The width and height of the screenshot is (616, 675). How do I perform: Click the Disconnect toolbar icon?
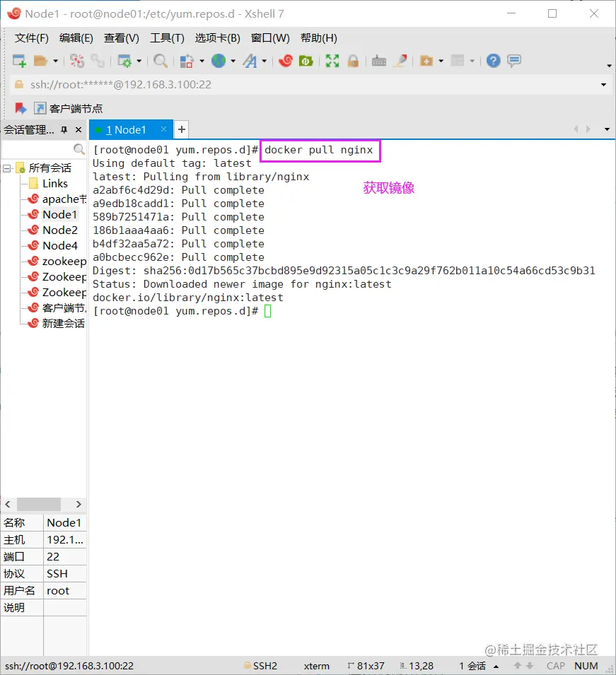(x=76, y=61)
